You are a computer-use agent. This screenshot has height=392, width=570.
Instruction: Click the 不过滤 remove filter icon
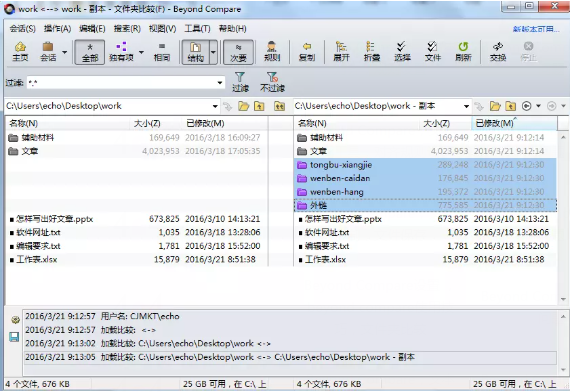tap(272, 82)
